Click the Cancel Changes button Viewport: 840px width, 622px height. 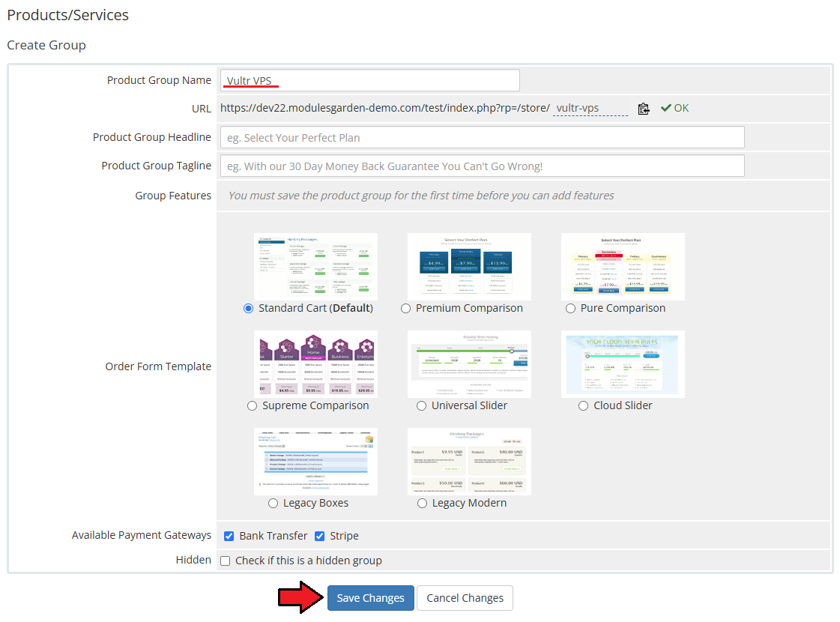pos(465,598)
